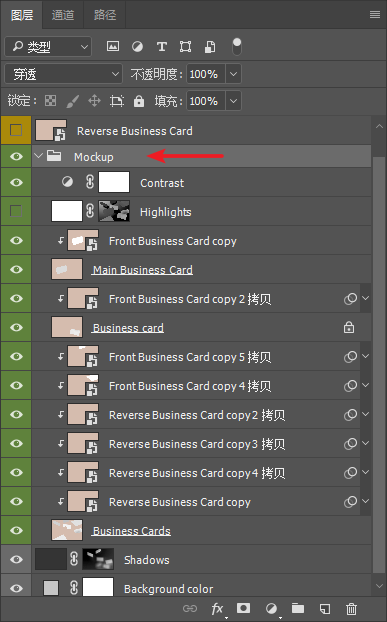387x622 pixels.
Task: Hide the Mockup group
Action: click(x=16, y=156)
